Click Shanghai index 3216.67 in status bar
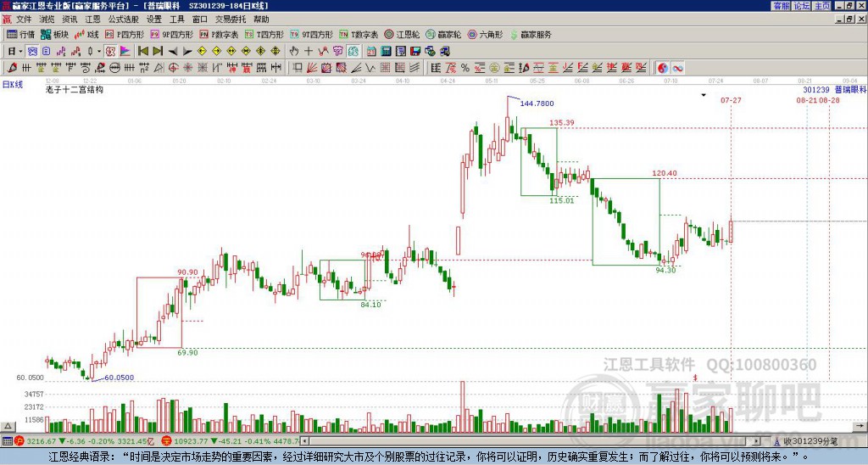 42,441
